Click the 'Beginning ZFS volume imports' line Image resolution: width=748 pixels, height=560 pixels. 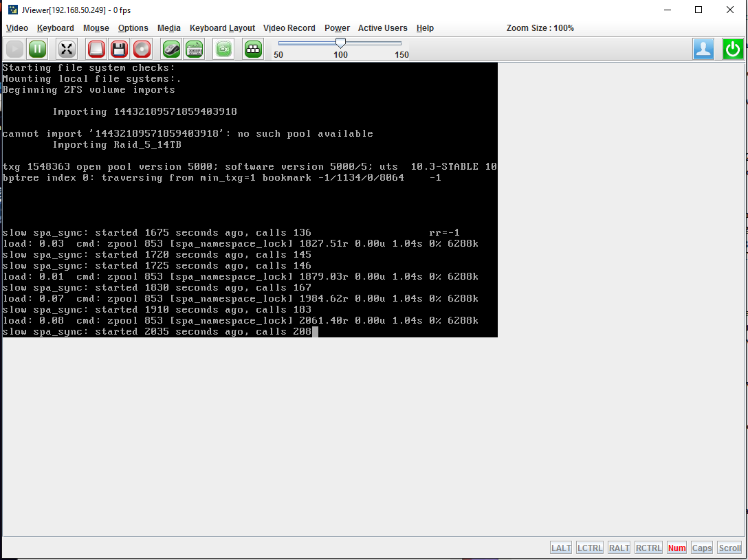click(89, 89)
